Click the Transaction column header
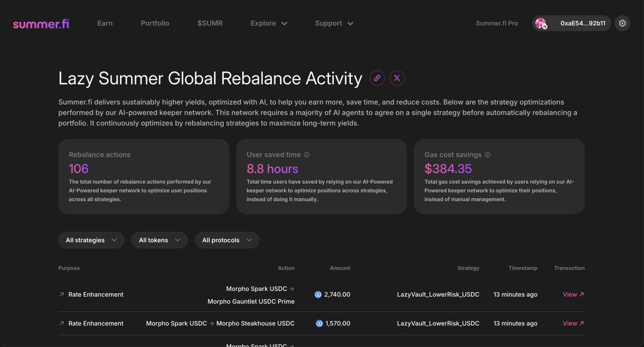Screen dimensions: 644x347 pos(569,268)
